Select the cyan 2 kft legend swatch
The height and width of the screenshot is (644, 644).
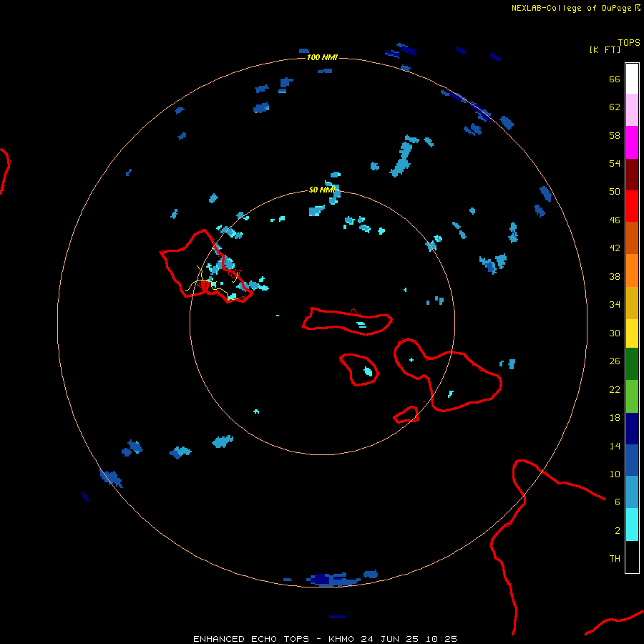[632, 525]
